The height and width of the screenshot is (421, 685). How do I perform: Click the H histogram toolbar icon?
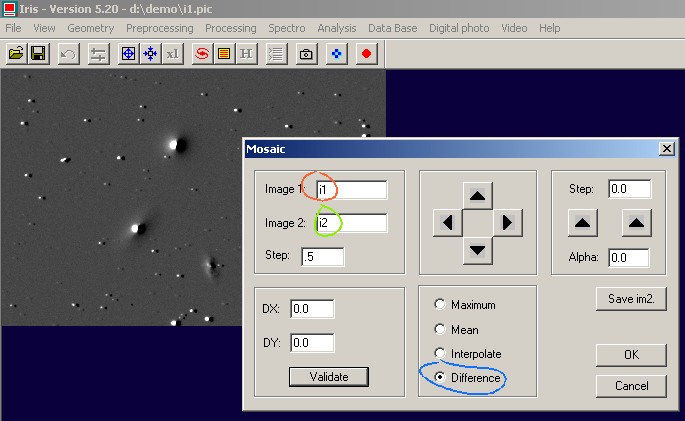(x=246, y=54)
